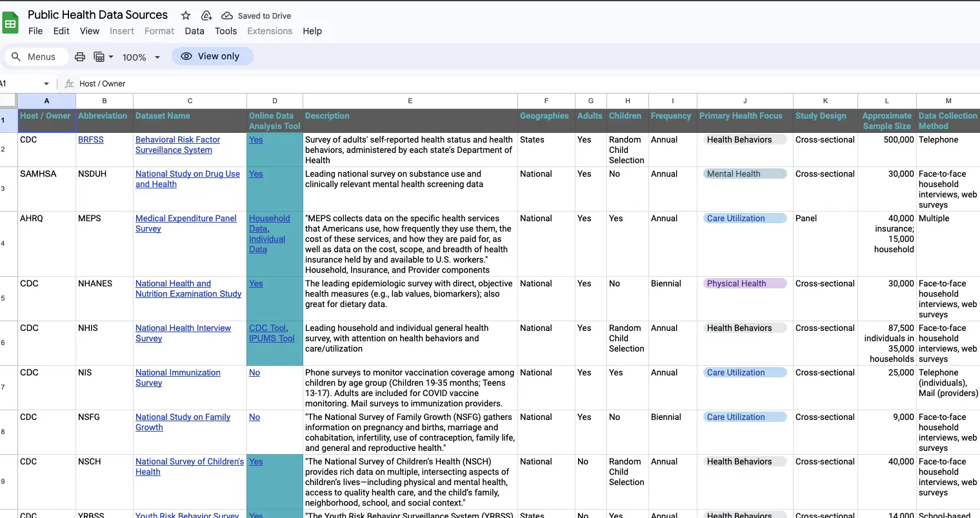
Task: Select the Geographies header cell
Action: click(546, 121)
